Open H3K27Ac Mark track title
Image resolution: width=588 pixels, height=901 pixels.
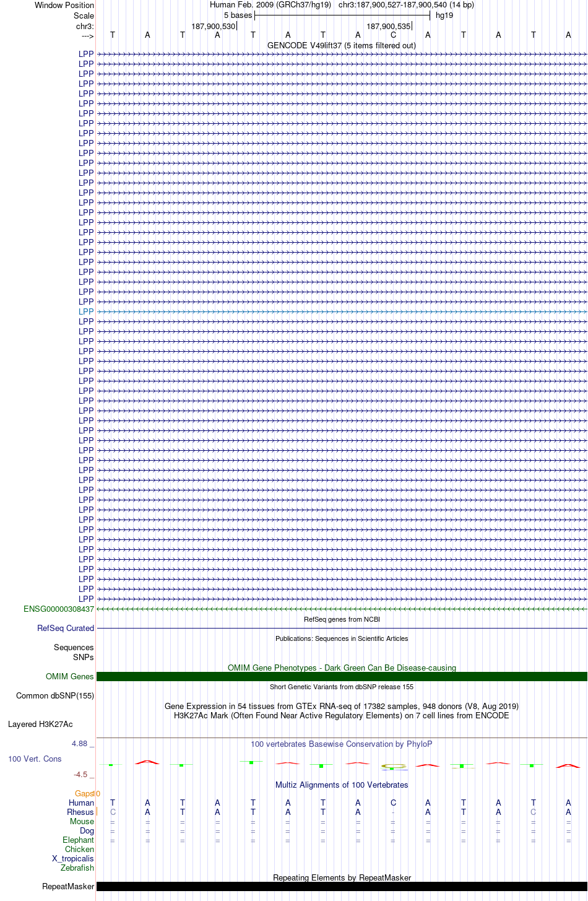pos(342,716)
